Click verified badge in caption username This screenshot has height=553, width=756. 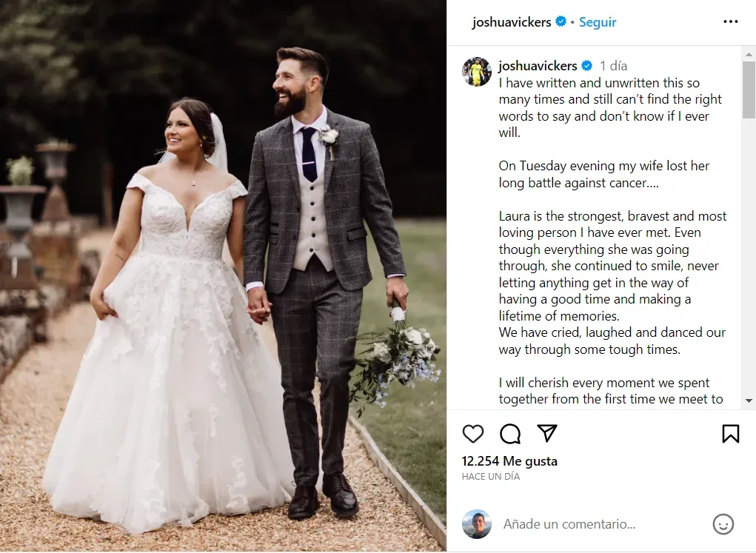point(586,65)
